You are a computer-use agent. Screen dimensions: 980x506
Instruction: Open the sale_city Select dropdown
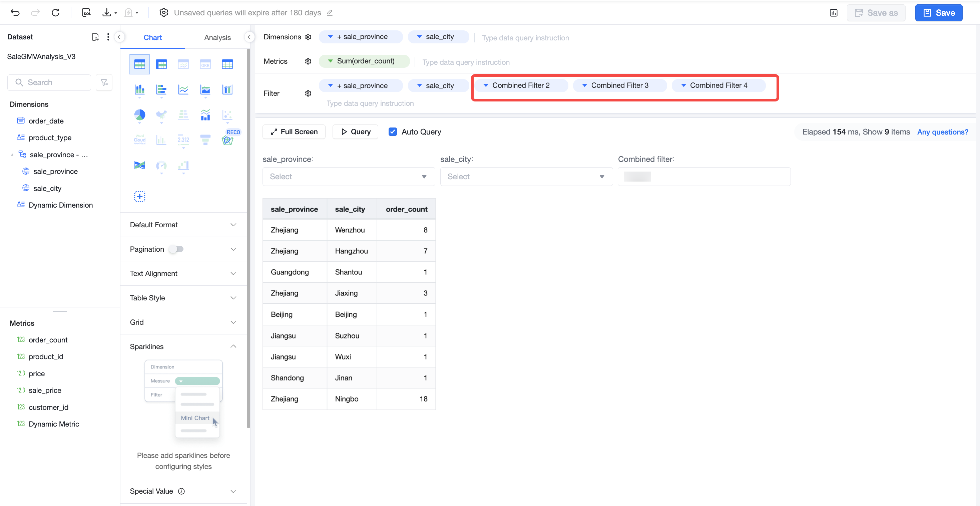(x=526, y=177)
